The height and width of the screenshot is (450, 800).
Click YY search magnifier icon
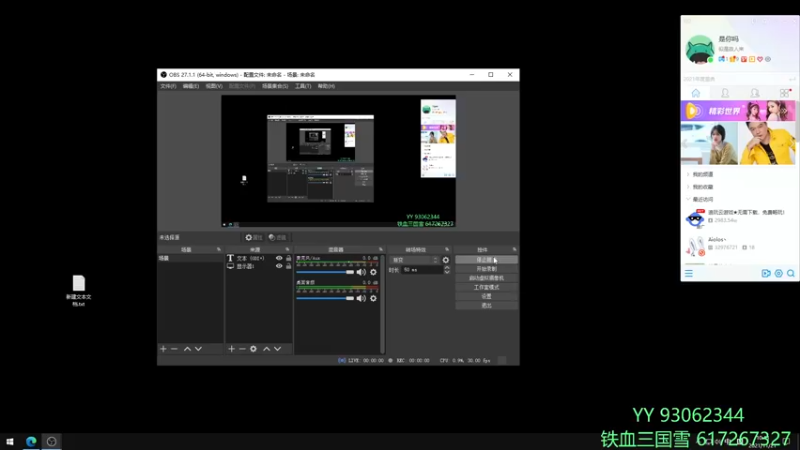[791, 274]
